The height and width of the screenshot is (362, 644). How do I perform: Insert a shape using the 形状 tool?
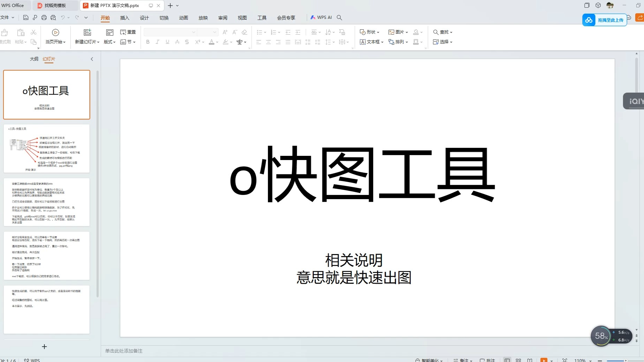[369, 32]
